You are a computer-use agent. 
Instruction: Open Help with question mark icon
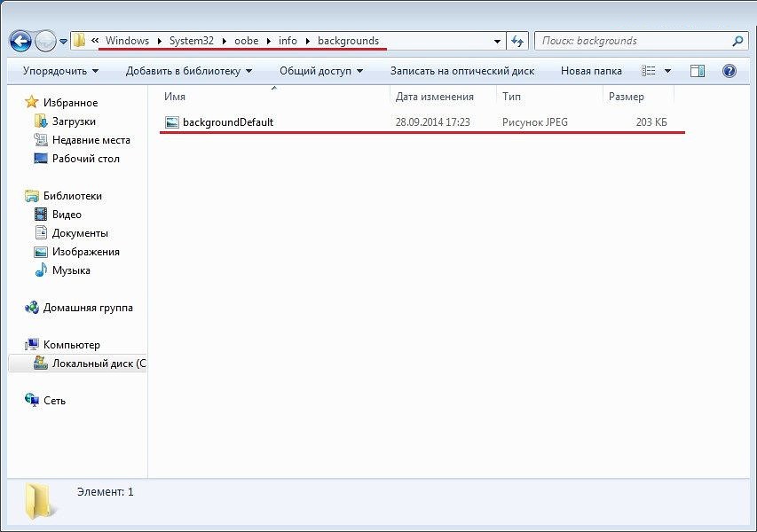point(729,71)
